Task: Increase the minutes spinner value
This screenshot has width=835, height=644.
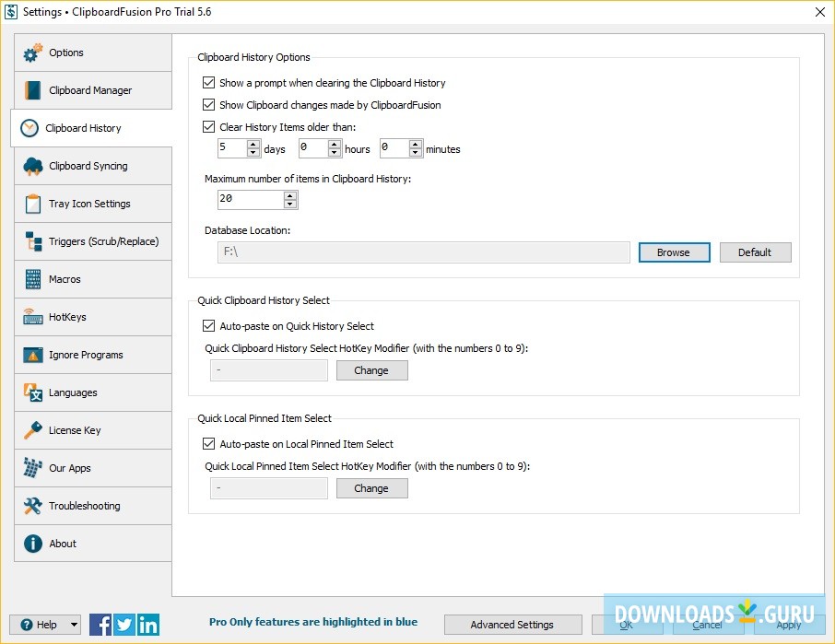Action: (x=416, y=145)
